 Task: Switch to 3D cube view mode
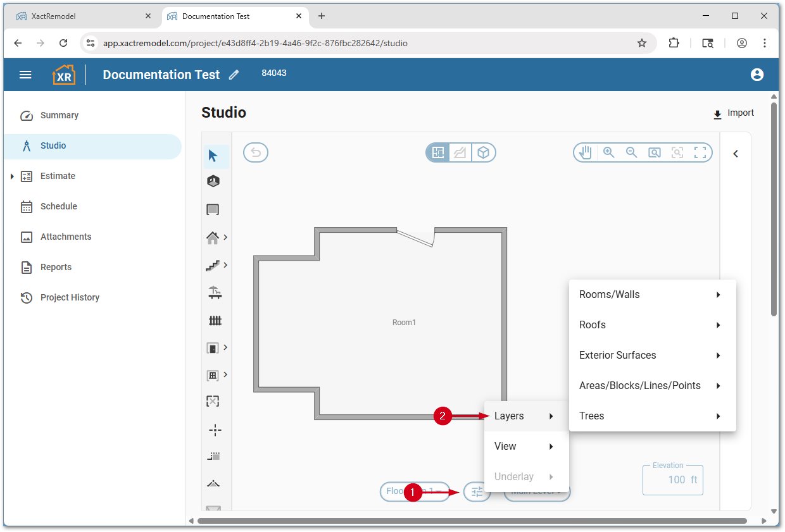pos(484,152)
